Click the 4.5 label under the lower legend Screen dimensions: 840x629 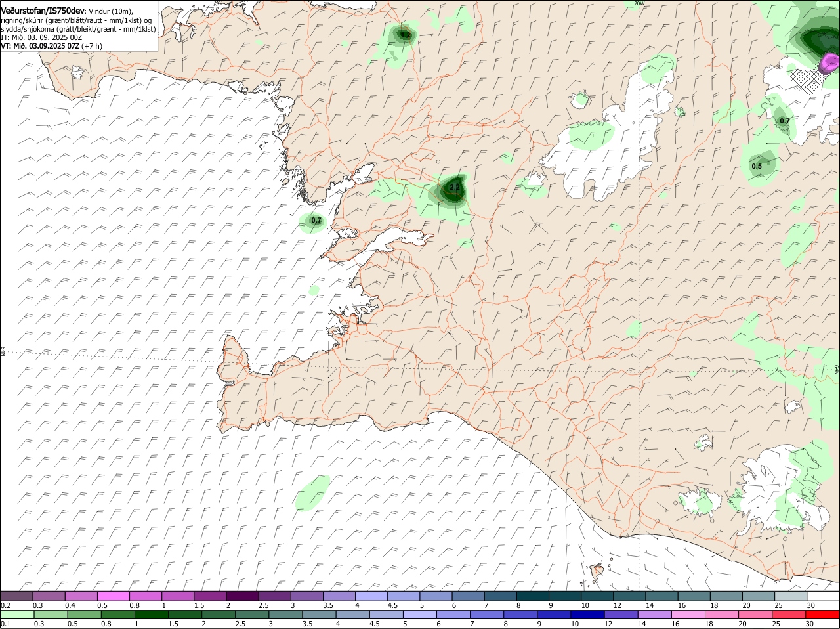pyautogui.click(x=374, y=624)
